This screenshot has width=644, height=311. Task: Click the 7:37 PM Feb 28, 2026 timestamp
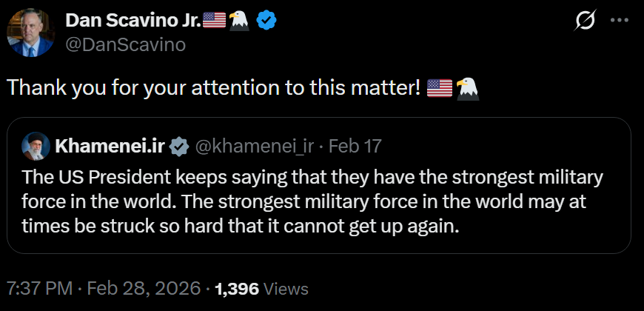click(x=103, y=288)
